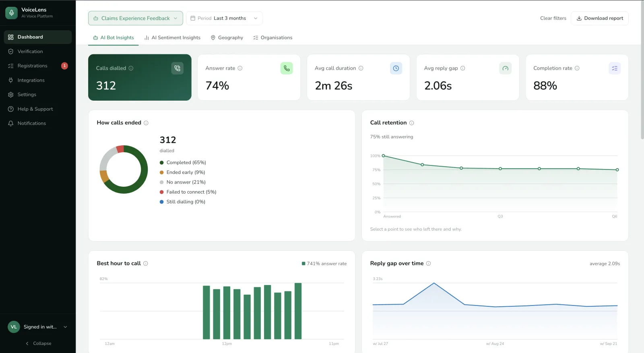Open Integrations from the sidebar
This screenshot has height=353, width=644.
coord(38,80)
